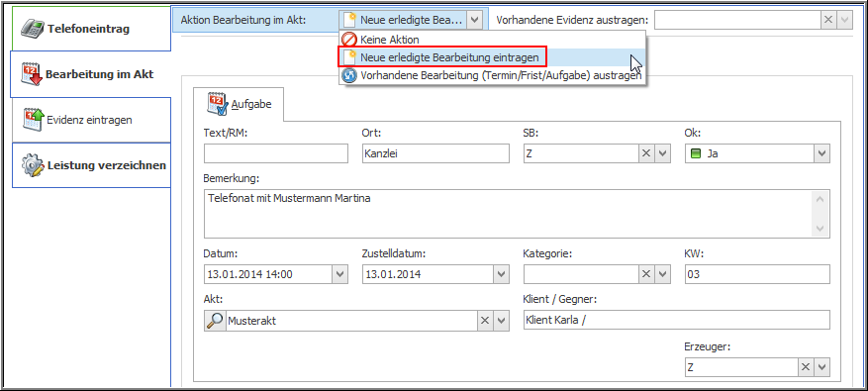Open the Zustelldatum date dropdown

point(501,273)
